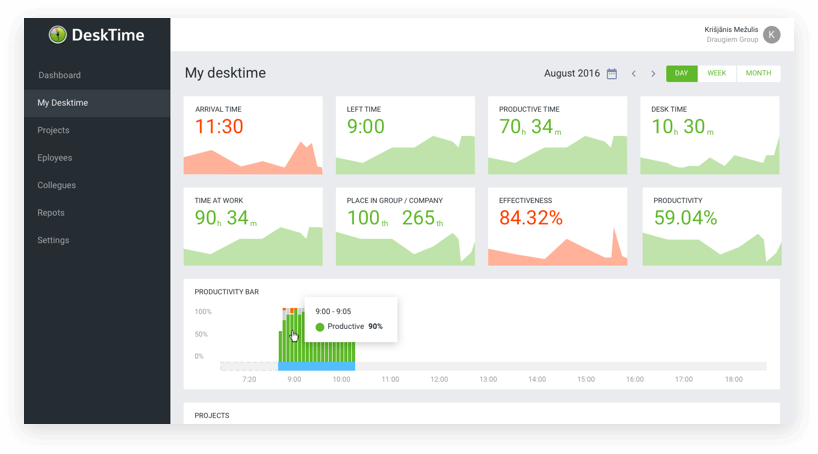Click the Krišjānis Mežulis user name

[x=731, y=30]
